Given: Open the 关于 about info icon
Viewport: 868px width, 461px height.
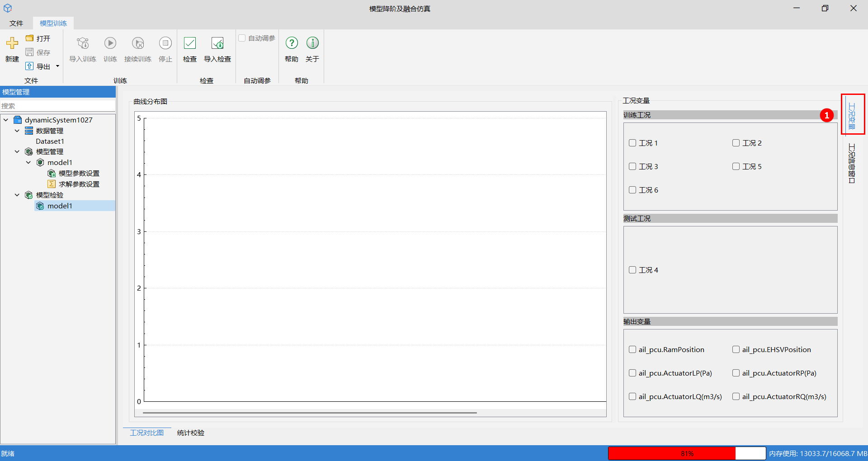Looking at the screenshot, I should coord(312,43).
